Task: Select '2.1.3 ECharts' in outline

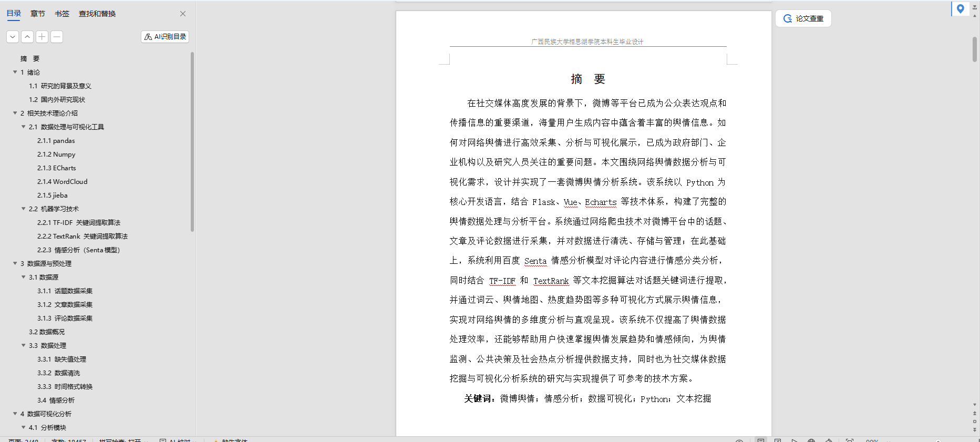Action: [56, 168]
